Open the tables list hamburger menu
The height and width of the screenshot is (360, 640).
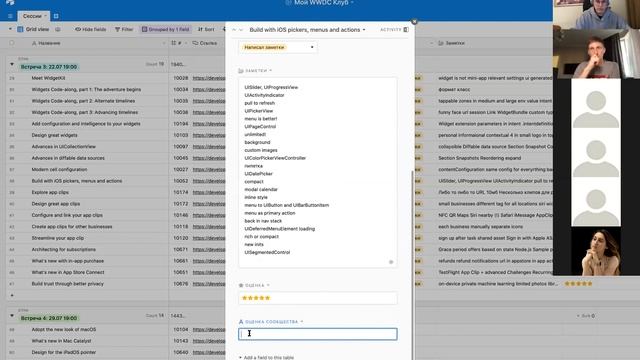[x=10, y=16]
